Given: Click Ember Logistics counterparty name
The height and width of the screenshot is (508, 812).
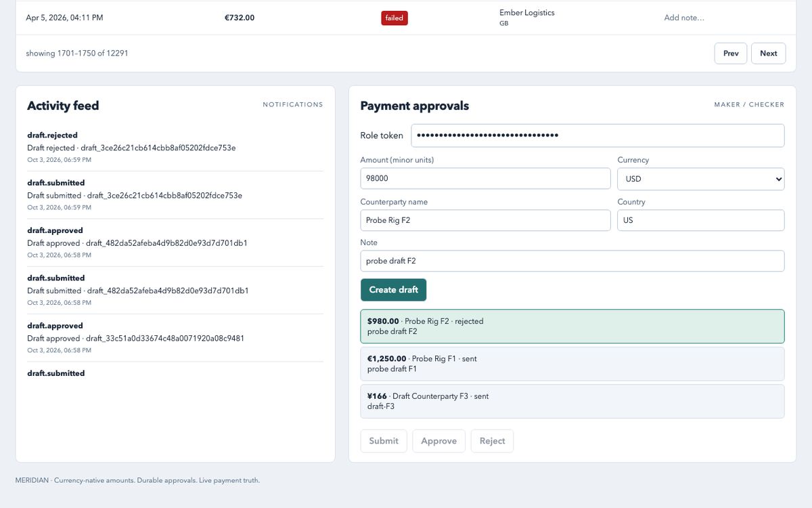Looking at the screenshot, I should [x=526, y=12].
